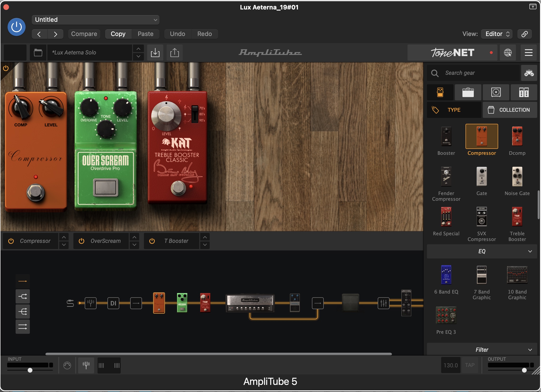Screen dimensions: 541x392
Task: Open the preset browser folder icon
Action: pos(38,53)
